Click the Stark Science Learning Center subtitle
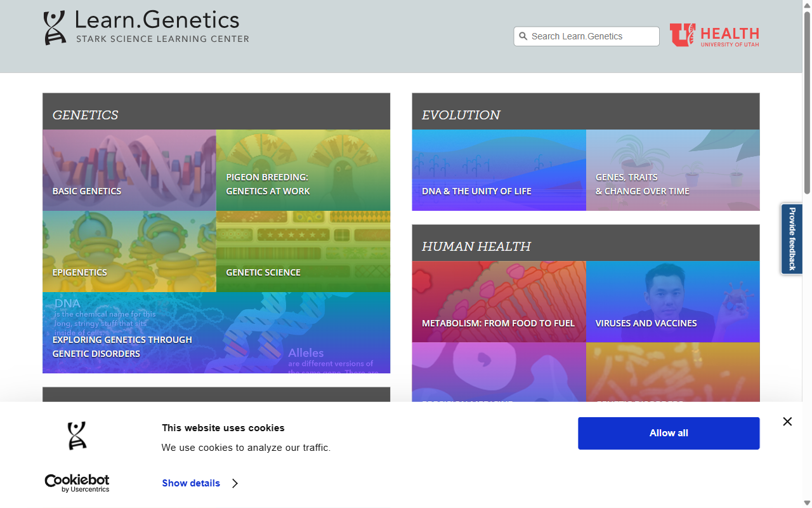 click(162, 39)
